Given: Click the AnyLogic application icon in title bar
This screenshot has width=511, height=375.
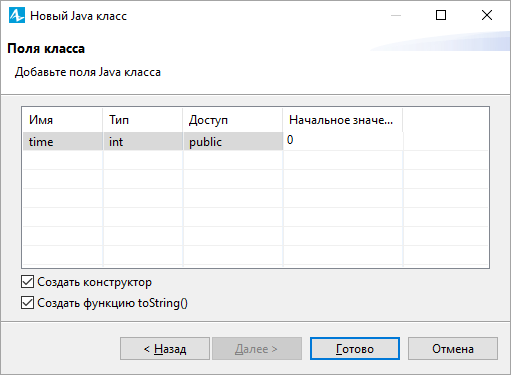Looking at the screenshot, I should point(17,15).
